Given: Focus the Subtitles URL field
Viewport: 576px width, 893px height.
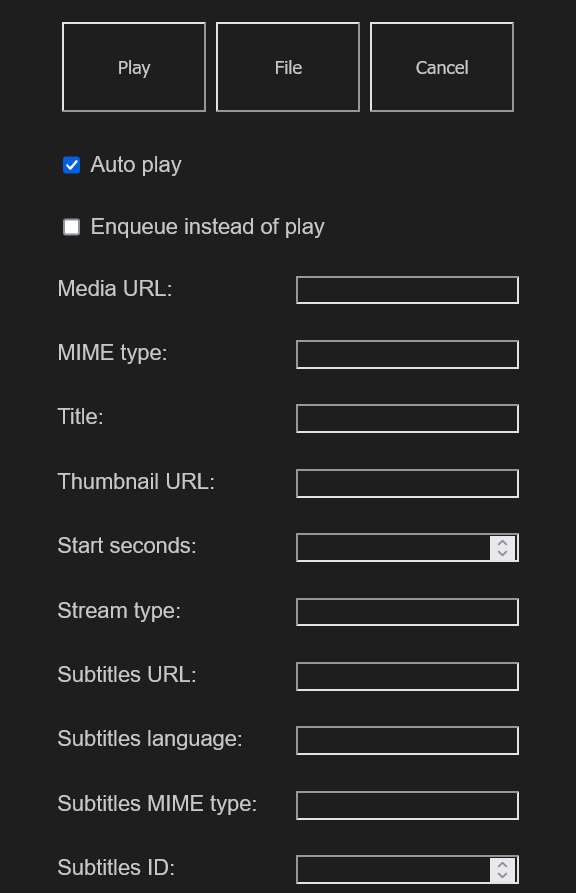Looking at the screenshot, I should [407, 676].
